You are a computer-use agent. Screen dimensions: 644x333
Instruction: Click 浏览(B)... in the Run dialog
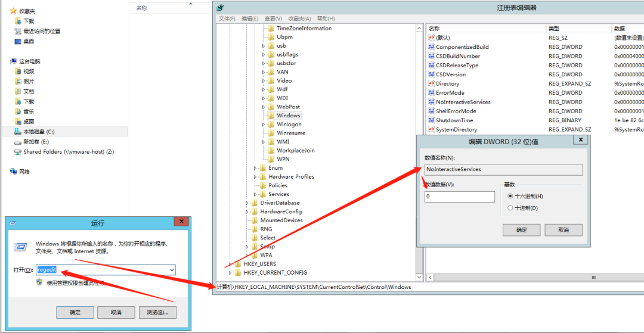pos(157,313)
